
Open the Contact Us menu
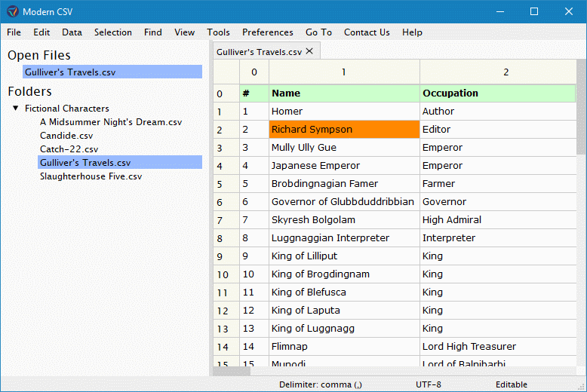click(367, 32)
